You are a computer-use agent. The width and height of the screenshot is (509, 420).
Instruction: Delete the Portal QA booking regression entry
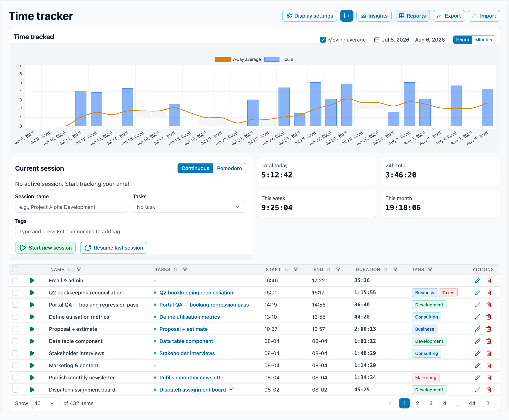489,305
